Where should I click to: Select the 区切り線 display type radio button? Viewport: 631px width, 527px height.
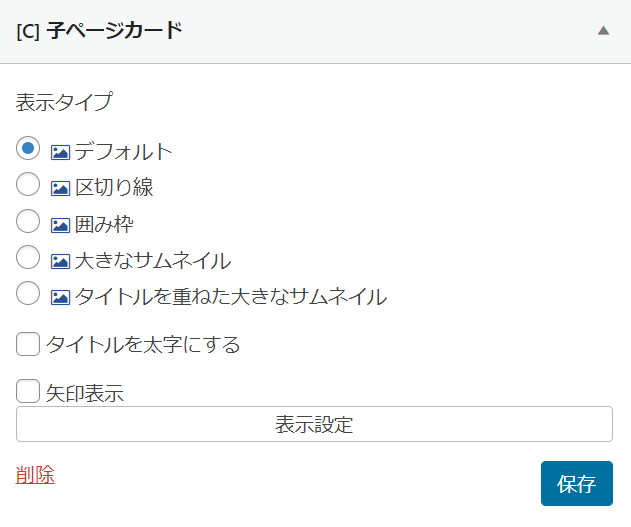click(x=28, y=184)
